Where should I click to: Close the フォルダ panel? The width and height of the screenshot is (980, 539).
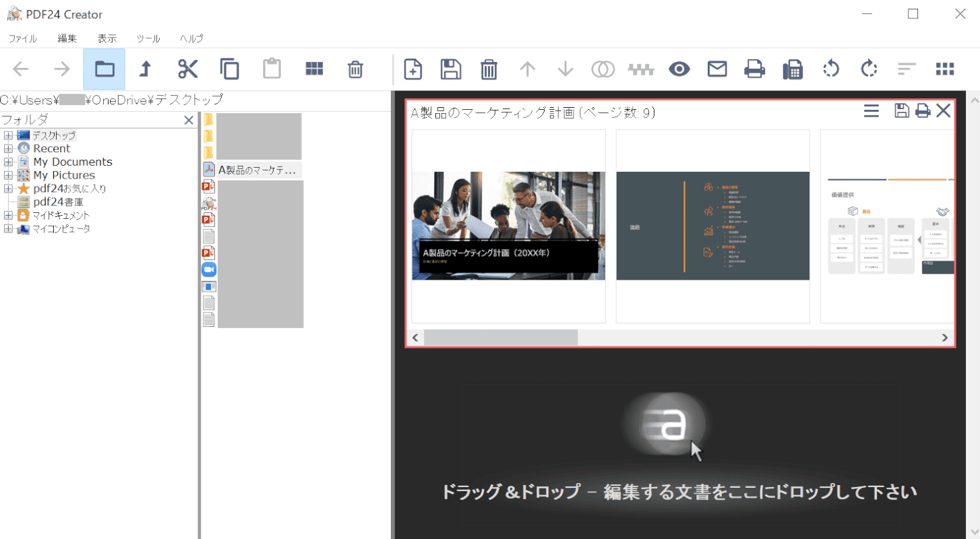click(x=189, y=121)
